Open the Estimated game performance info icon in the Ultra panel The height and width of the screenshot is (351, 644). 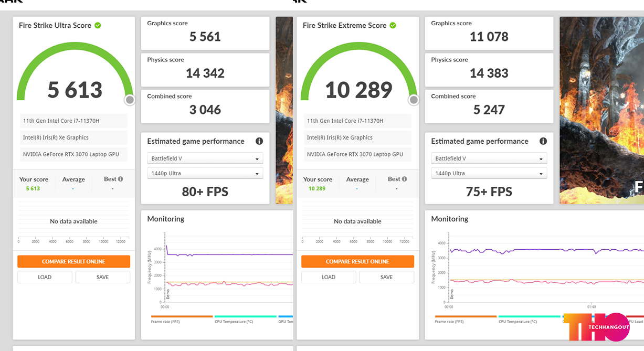pos(259,141)
